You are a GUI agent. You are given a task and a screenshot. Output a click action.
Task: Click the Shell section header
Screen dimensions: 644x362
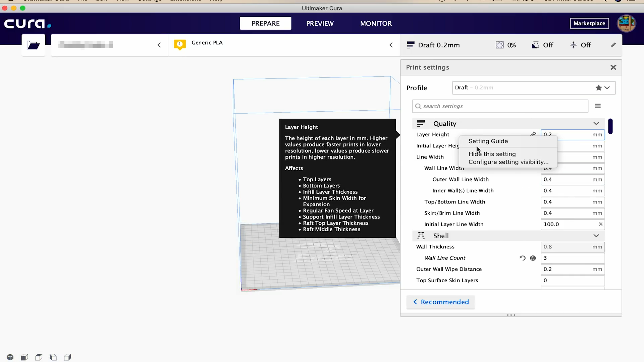click(508, 236)
